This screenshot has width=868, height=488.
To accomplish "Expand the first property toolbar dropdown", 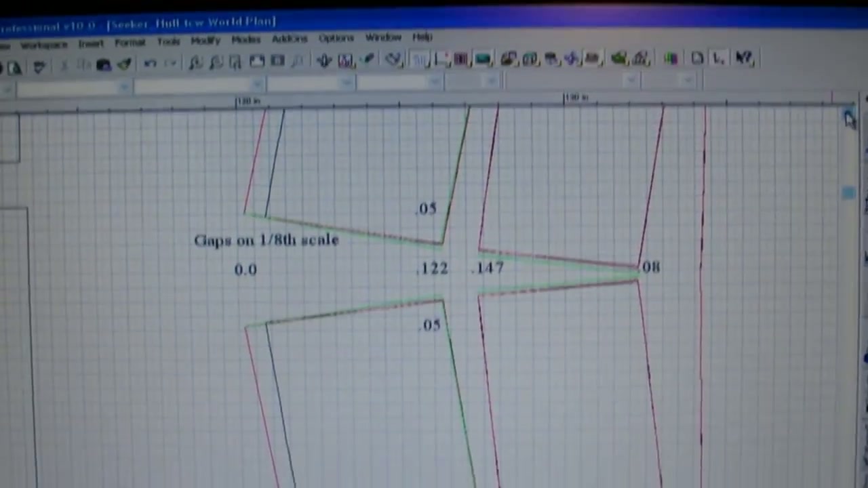I will coord(124,87).
